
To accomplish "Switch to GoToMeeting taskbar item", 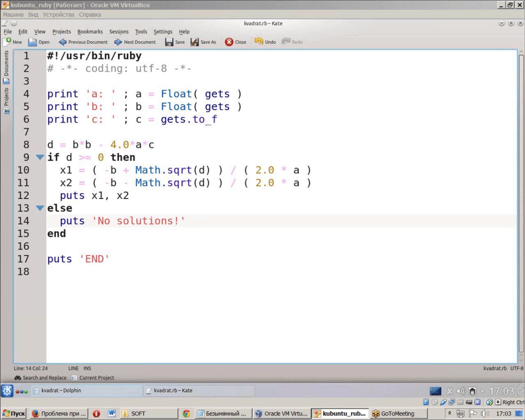I will (398, 413).
